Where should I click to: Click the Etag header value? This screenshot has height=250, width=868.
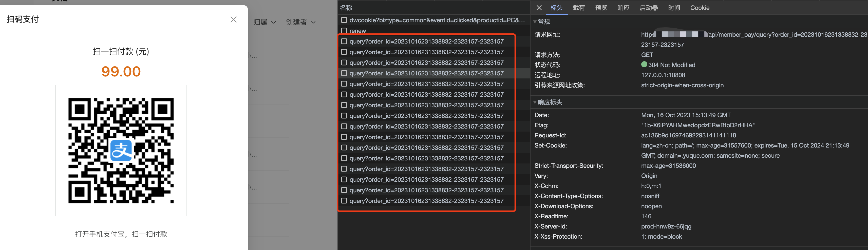[x=697, y=125]
